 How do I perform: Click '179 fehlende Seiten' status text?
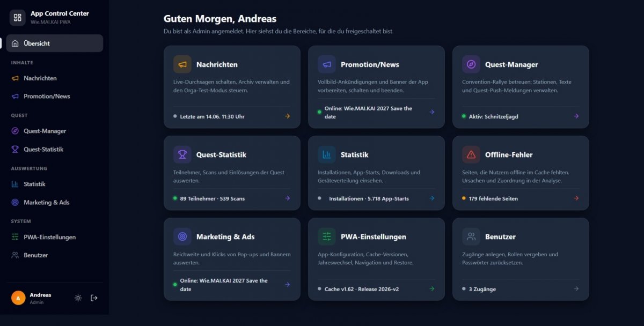[493, 198]
